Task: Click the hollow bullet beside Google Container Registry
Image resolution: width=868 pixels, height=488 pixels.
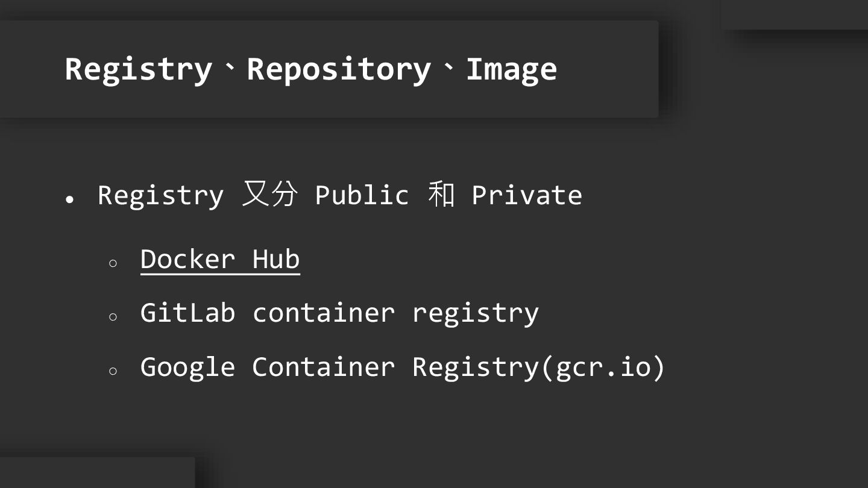Action: (x=113, y=371)
